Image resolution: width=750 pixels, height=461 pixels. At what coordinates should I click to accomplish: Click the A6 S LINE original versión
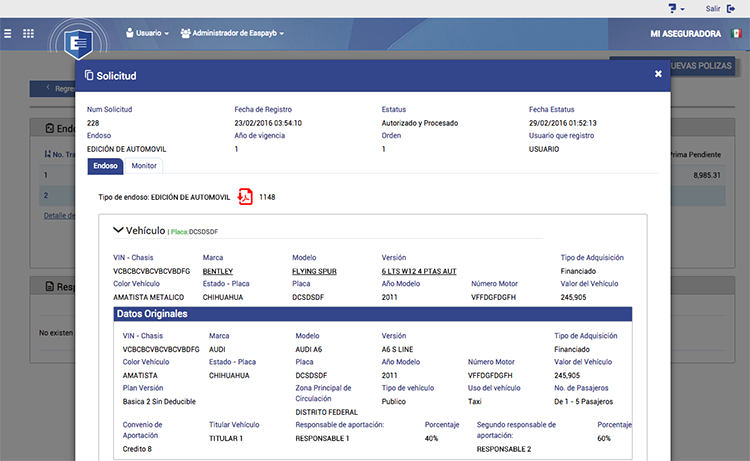click(x=397, y=349)
